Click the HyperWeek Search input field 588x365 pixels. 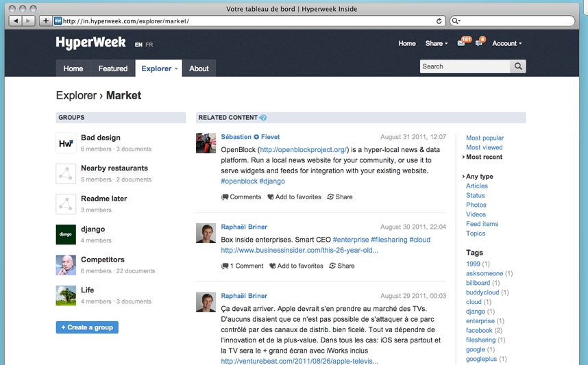click(465, 66)
